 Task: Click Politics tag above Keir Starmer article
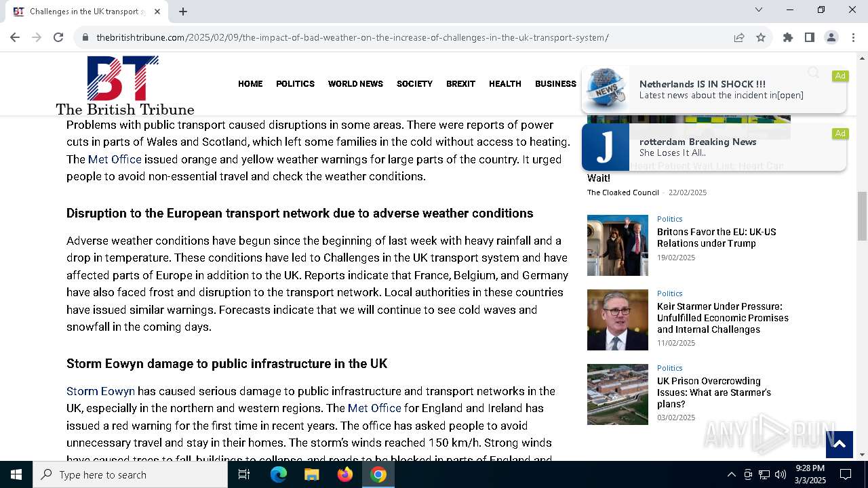(x=669, y=293)
